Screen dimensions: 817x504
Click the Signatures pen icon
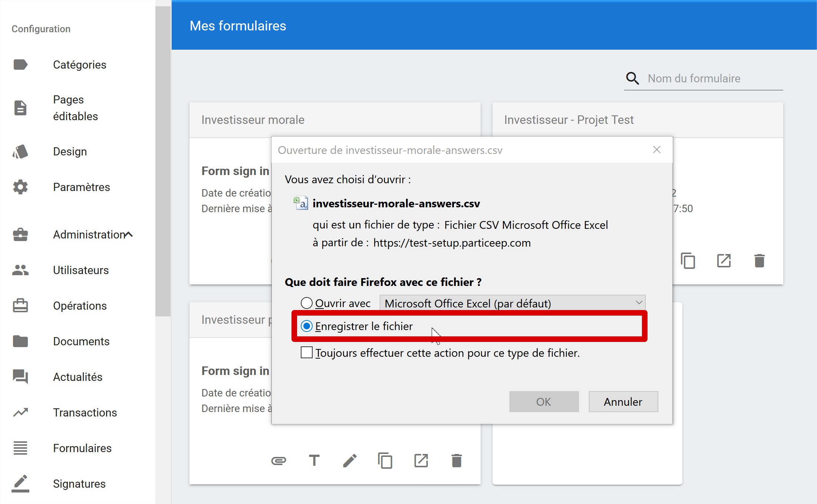pyautogui.click(x=20, y=484)
